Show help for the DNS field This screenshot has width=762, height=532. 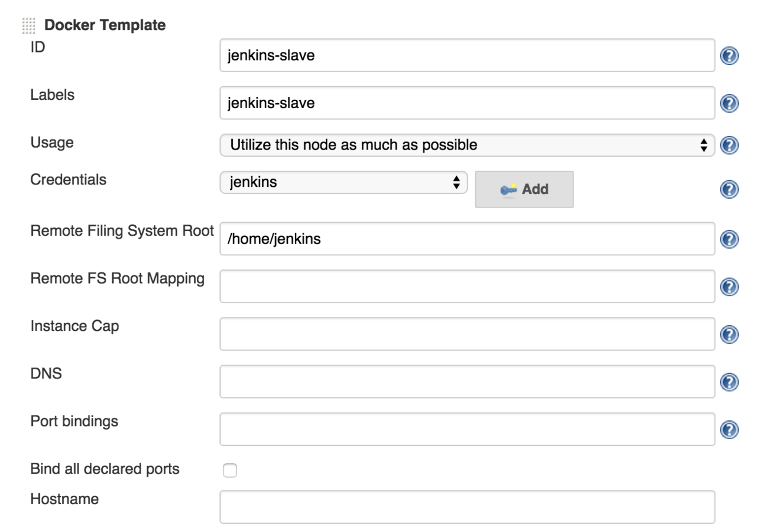click(x=730, y=382)
